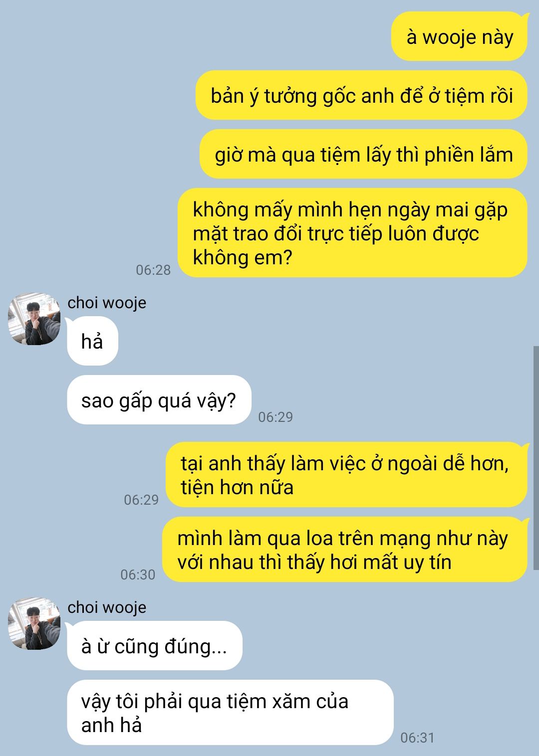Select message 'tại anh thấy làm việc ở ngoài dễ hơn'

pyautogui.click(x=346, y=475)
